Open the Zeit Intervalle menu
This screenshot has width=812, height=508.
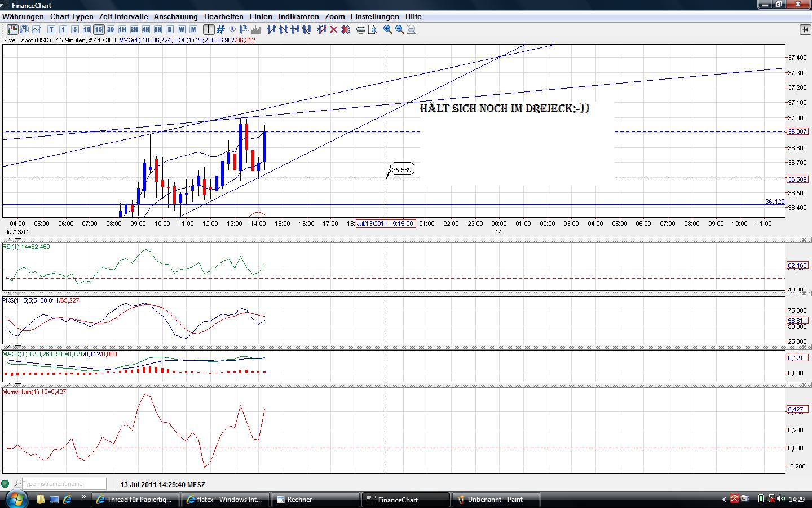(x=123, y=16)
